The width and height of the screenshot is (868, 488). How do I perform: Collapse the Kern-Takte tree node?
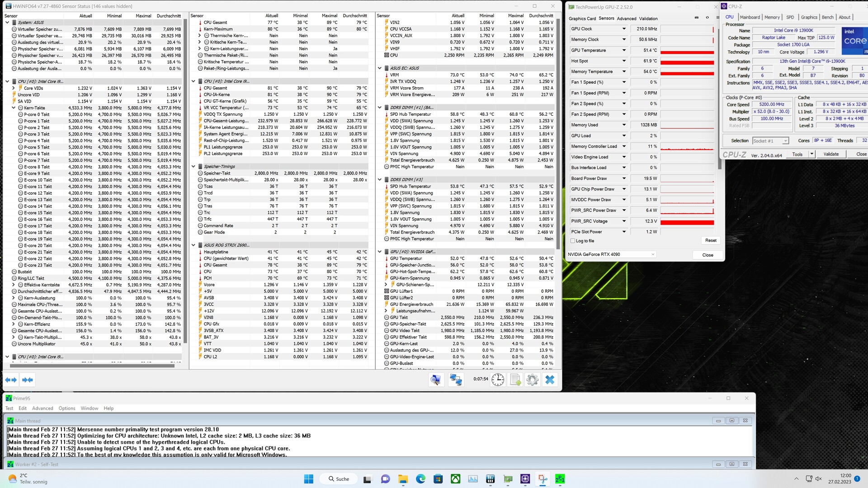14,108
